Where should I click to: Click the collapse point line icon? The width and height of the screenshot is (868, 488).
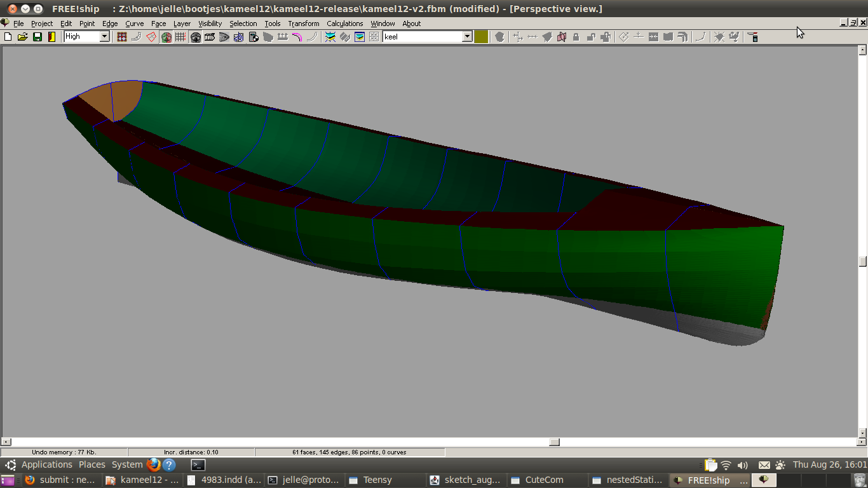532,37
